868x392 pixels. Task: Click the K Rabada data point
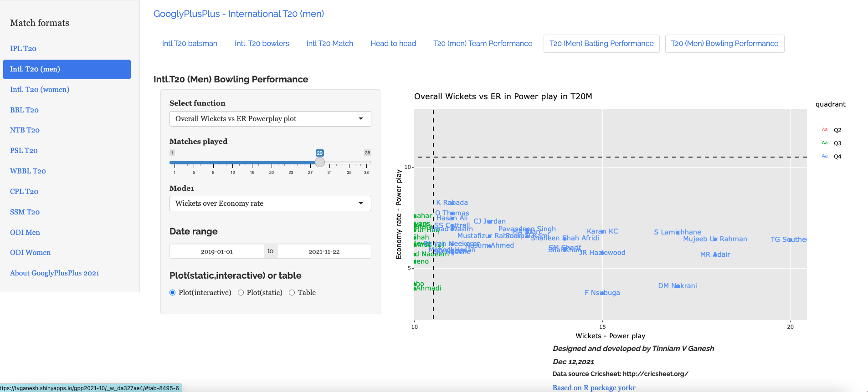pos(452,203)
